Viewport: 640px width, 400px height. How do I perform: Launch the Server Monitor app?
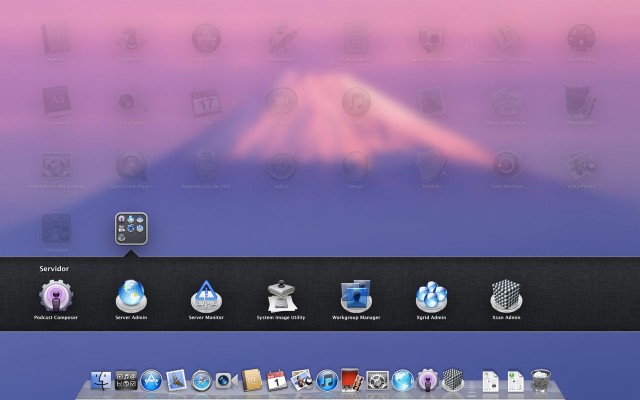206,296
